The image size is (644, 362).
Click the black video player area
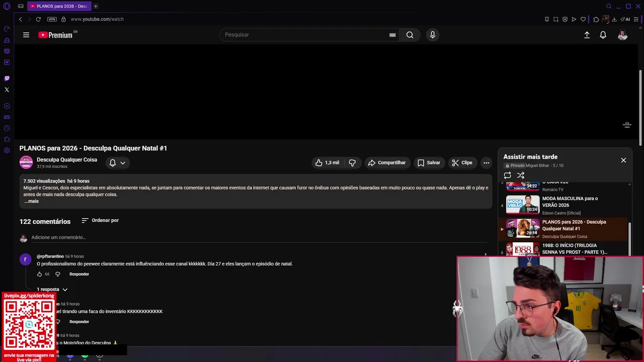327,92
